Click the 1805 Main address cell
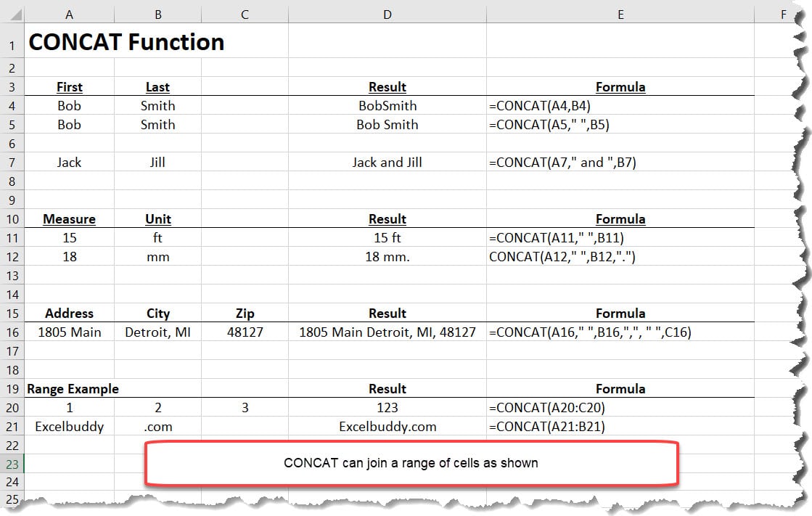 click(x=69, y=332)
